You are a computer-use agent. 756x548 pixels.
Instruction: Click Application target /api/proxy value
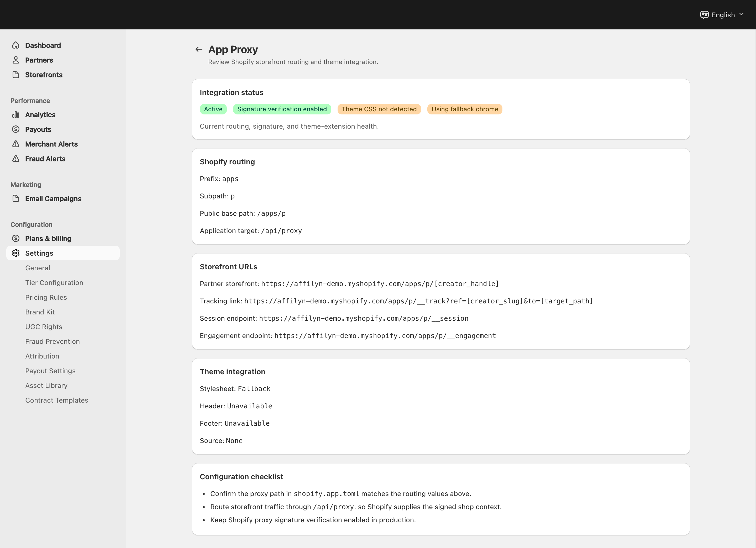click(281, 231)
